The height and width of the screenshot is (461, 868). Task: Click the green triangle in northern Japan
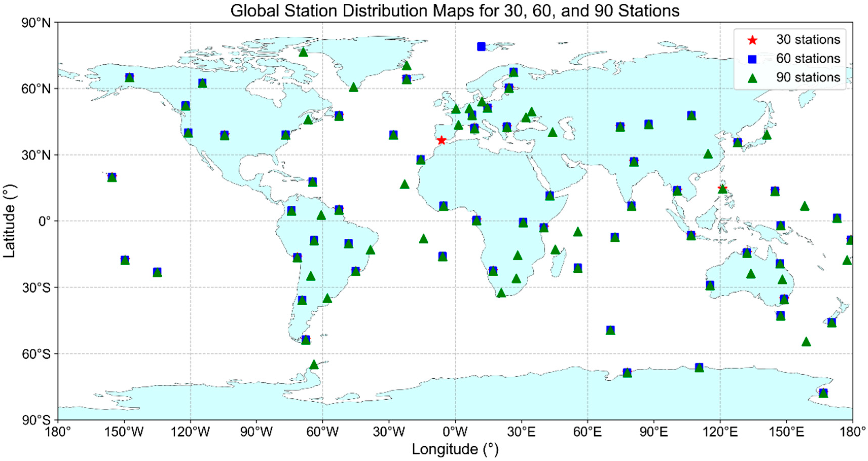tap(767, 135)
